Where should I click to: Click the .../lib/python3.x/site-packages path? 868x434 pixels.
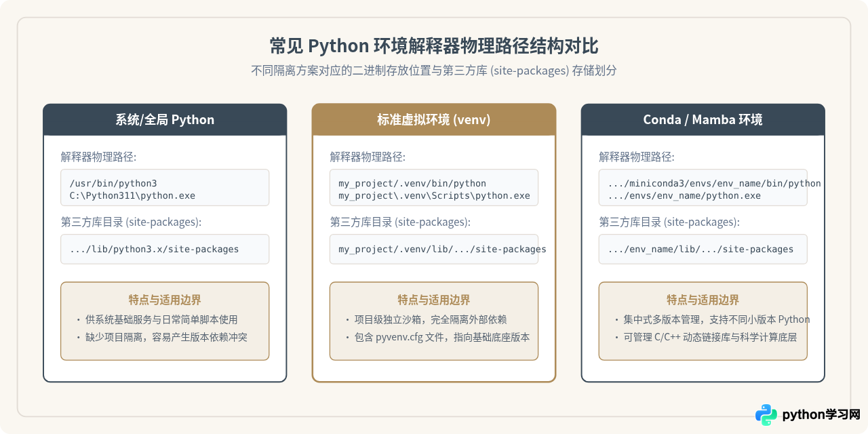[155, 249]
